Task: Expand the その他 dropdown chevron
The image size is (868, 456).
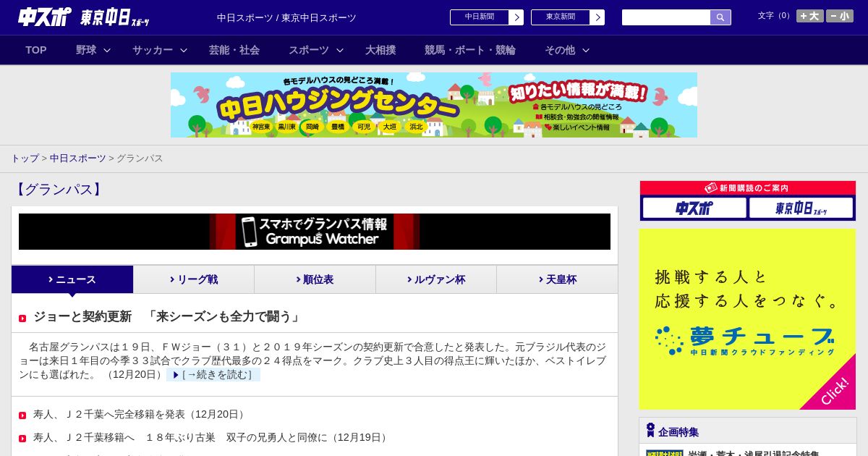Action: pyautogui.click(x=586, y=51)
